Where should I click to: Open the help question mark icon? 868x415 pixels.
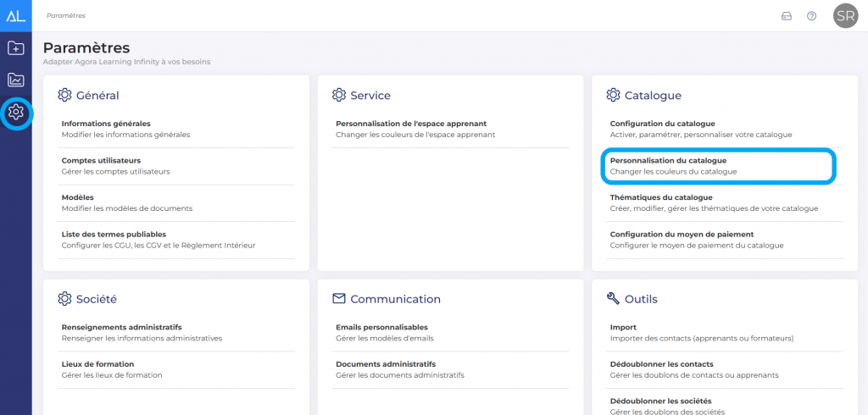pos(811,16)
